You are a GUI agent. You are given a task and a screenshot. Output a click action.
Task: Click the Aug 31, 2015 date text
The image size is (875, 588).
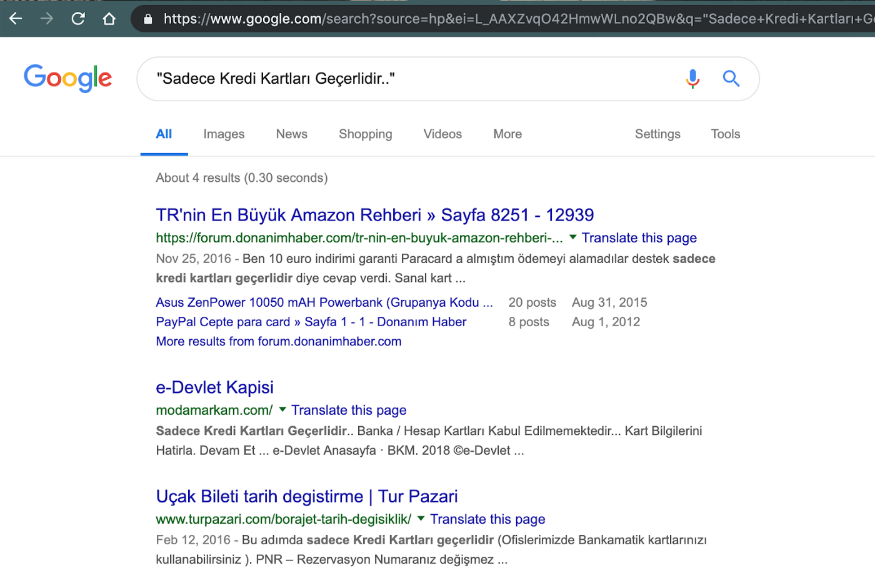609,302
